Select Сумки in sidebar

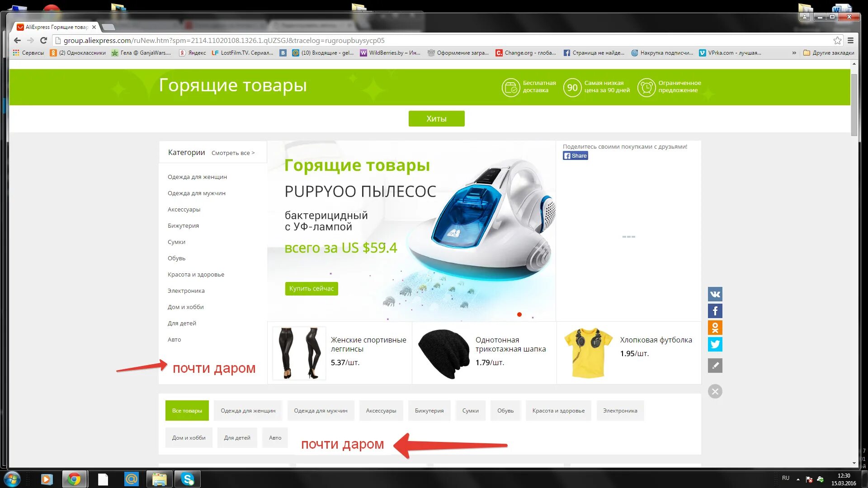pyautogui.click(x=176, y=242)
